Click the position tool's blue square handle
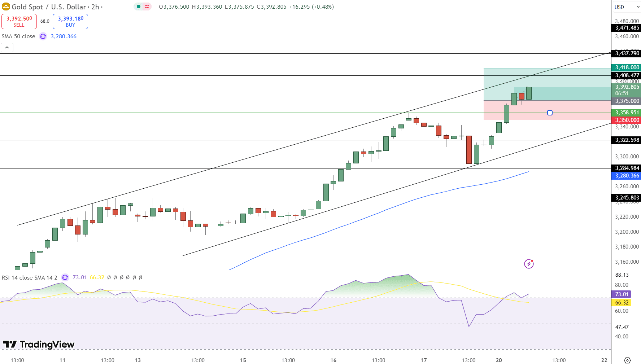Image resolution: width=641 pixels, height=364 pixels. (550, 113)
